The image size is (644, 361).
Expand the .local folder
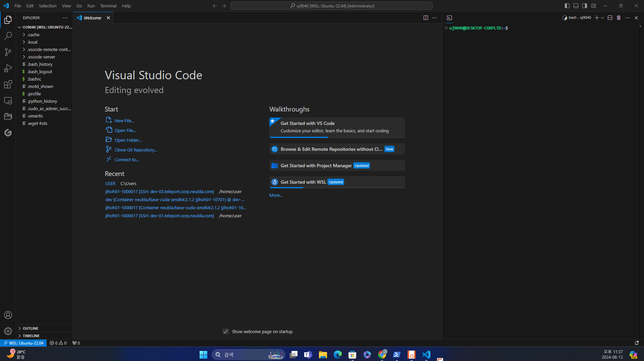pos(44,42)
